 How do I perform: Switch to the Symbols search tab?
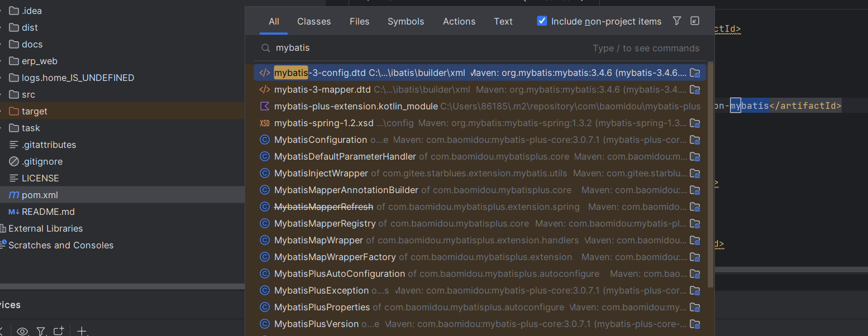tap(406, 21)
